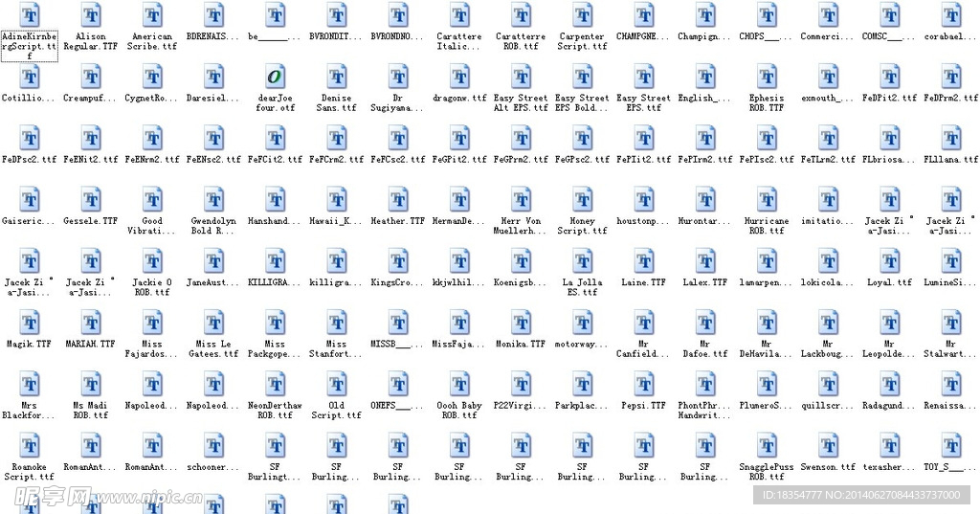Click the P22Virgi... file name
980x514 pixels.
coord(520,405)
